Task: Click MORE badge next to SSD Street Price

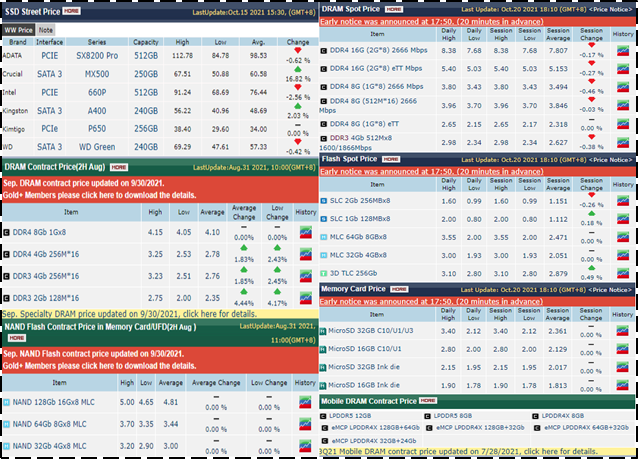Action: point(72,11)
